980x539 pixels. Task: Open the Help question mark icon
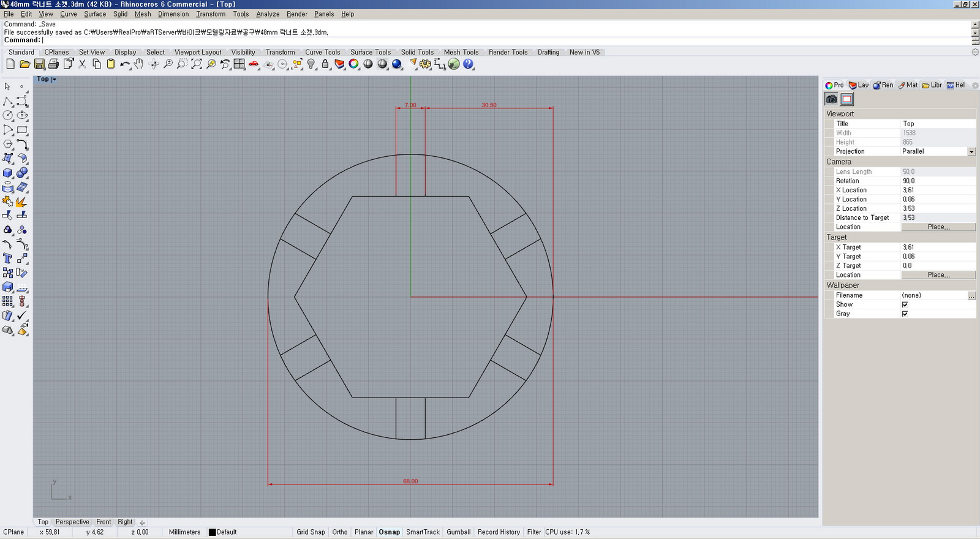(x=469, y=64)
